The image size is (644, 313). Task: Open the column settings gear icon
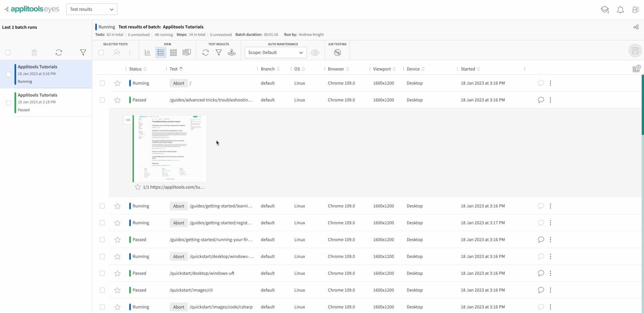pos(637,68)
